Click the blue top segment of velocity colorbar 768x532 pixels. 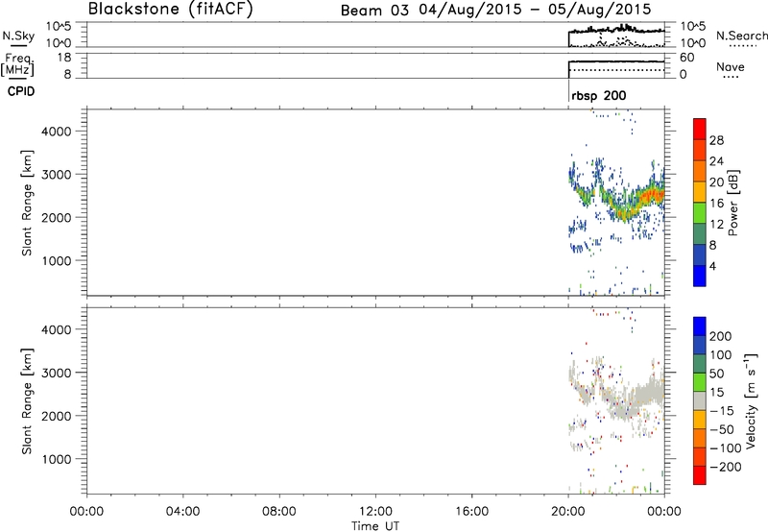pos(700,326)
